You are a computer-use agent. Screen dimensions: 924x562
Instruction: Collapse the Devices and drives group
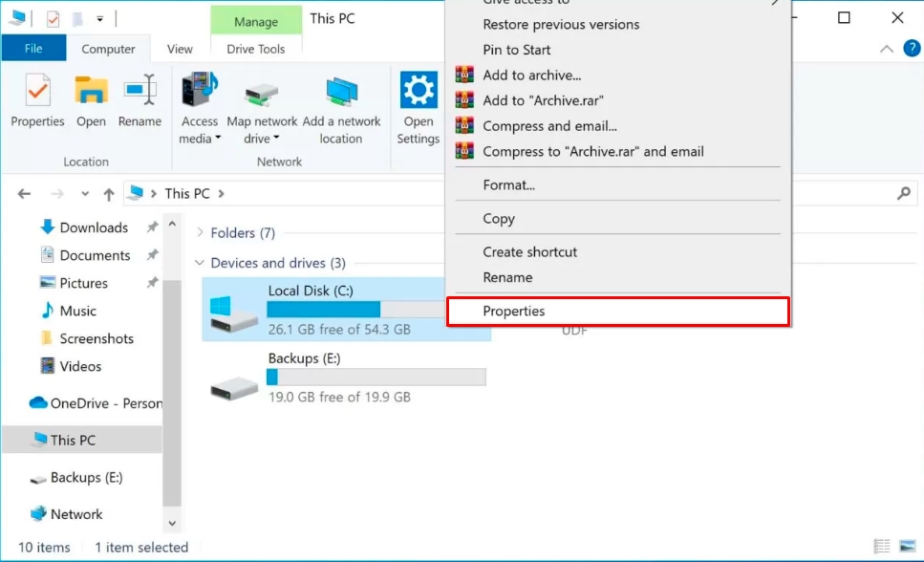pos(200,263)
